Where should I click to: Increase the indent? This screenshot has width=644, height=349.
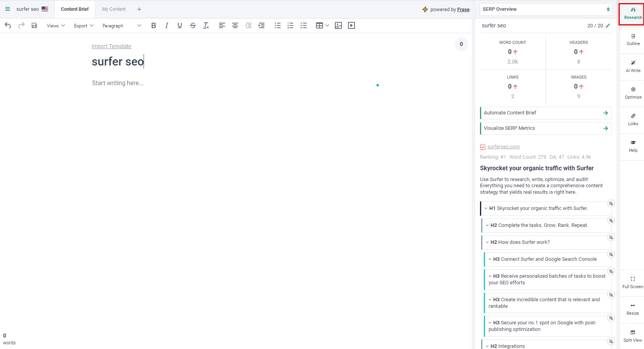[x=261, y=25]
